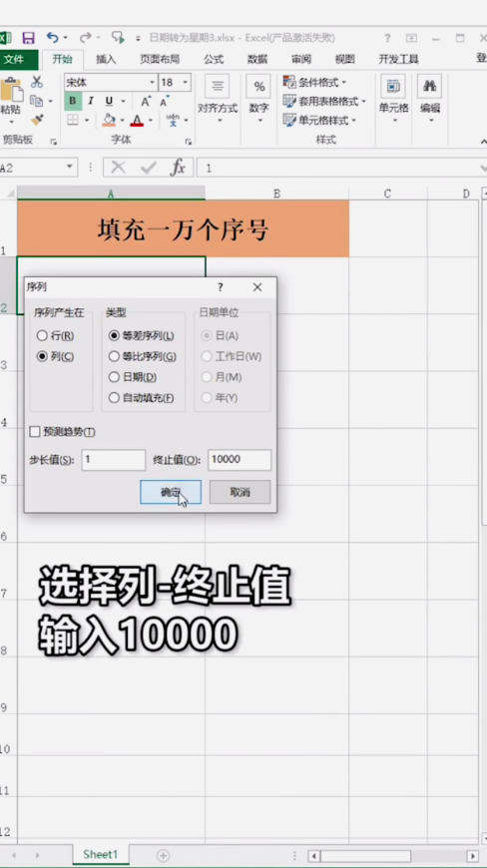Add a new sheet with plus icon
This screenshot has width=487, height=868.
[163, 855]
